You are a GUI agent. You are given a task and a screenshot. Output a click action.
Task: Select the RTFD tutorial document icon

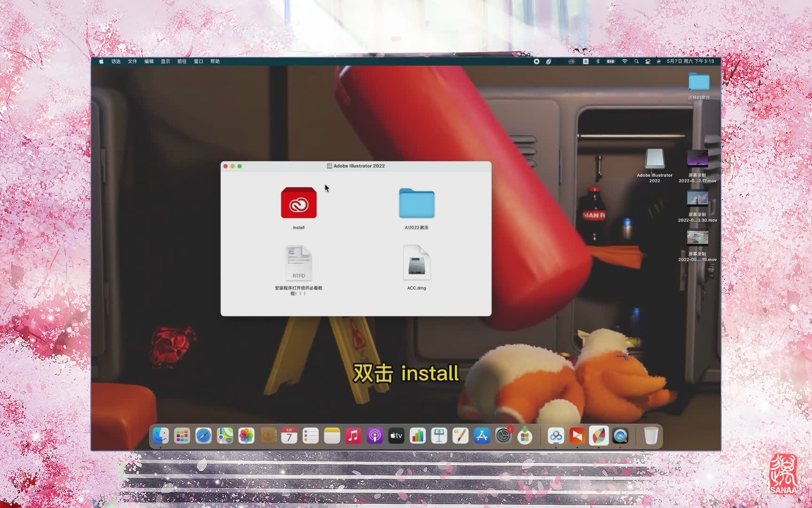pyautogui.click(x=299, y=263)
